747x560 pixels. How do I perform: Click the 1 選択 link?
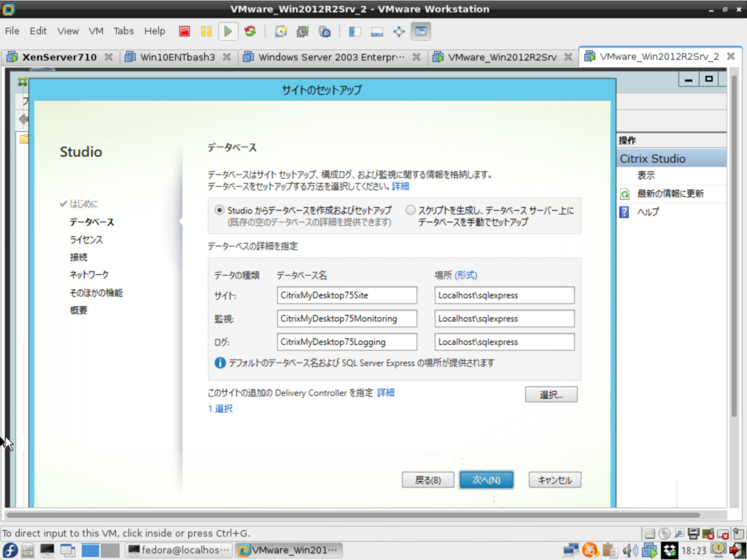pos(220,408)
